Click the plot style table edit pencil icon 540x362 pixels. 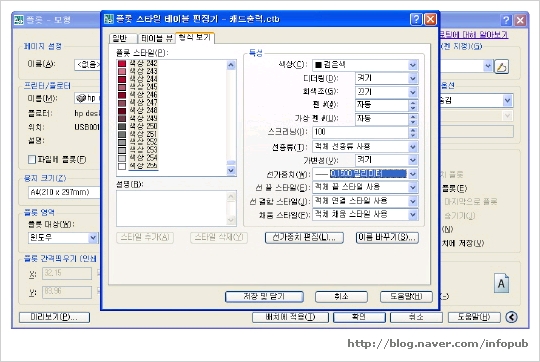501,66
